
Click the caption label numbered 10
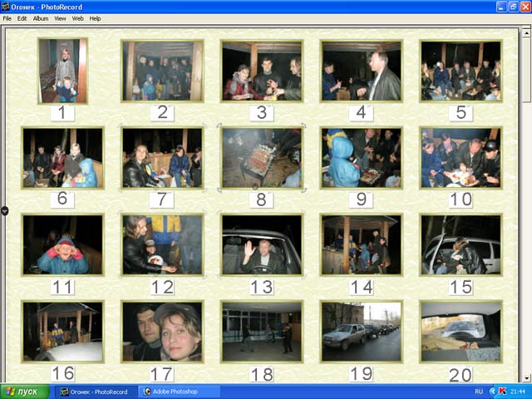pos(460,199)
